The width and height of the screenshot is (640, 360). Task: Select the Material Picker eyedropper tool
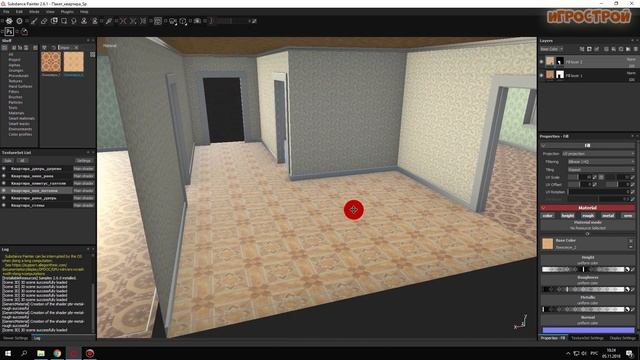109,21
